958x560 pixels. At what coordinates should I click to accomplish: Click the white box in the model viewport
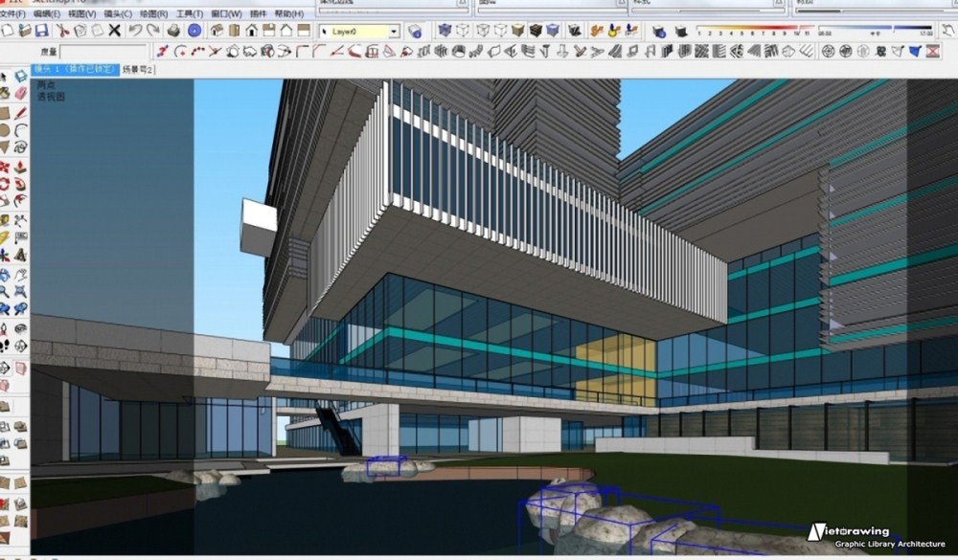(x=259, y=227)
